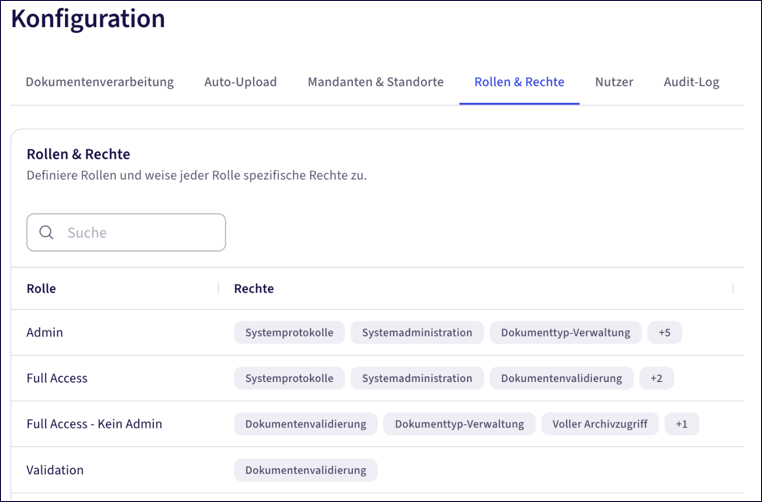
Task: Expand the +5 rights badge for Admin
Action: pos(665,332)
